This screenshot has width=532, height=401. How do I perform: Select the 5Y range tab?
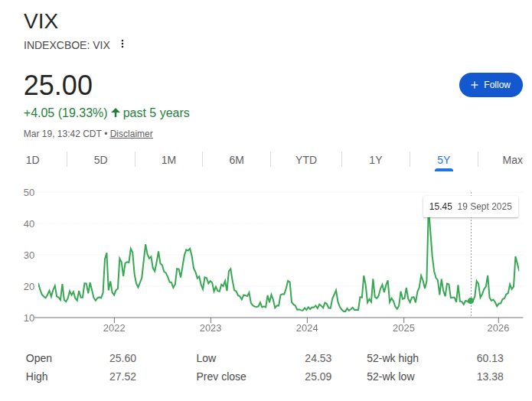pos(444,160)
